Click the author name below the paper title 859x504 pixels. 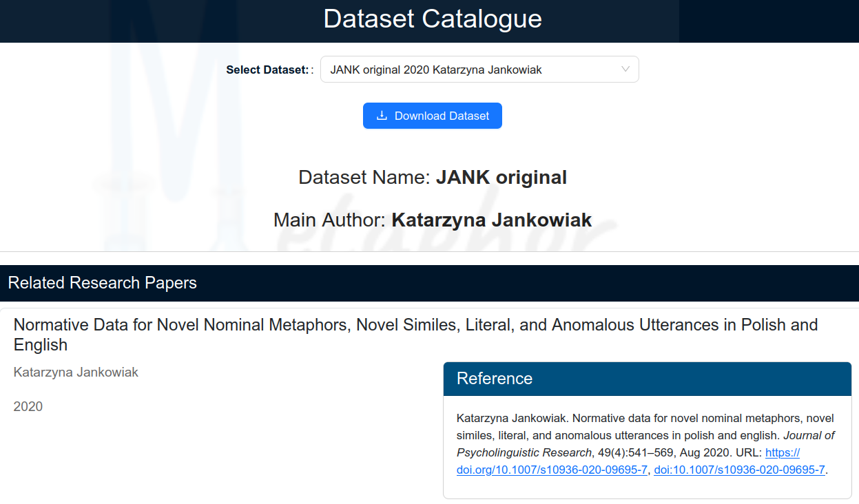(76, 372)
